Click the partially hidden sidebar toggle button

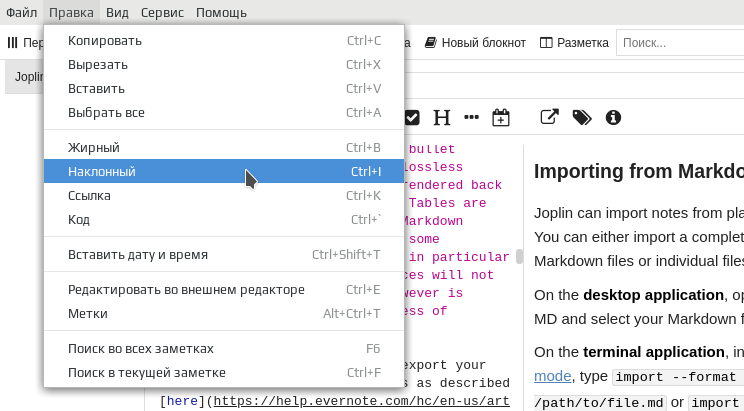pyautogui.click(x=25, y=43)
